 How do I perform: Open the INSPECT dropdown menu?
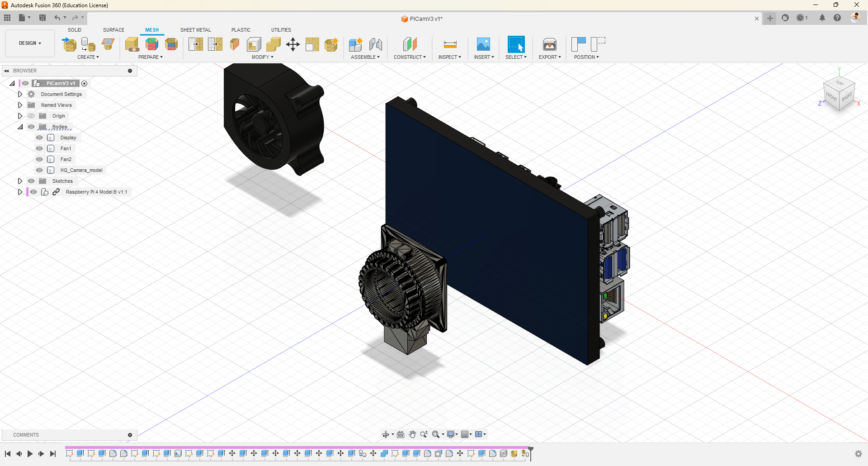pyautogui.click(x=450, y=57)
